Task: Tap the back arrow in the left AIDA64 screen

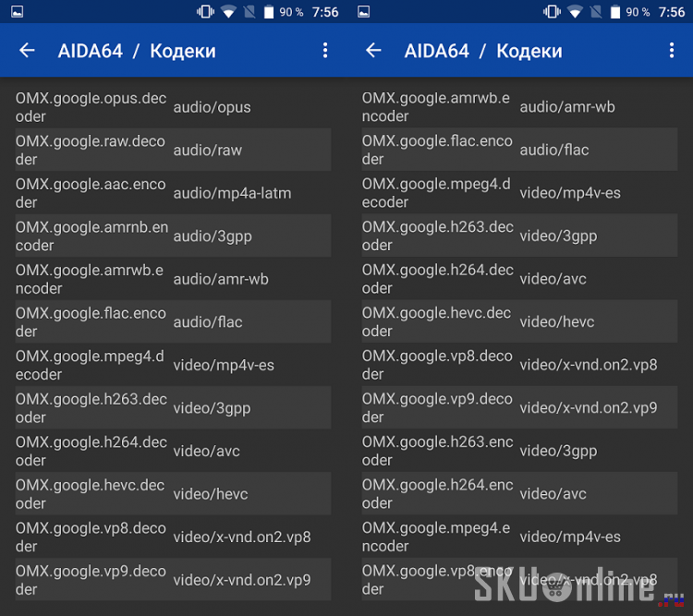Action: pos(27,51)
